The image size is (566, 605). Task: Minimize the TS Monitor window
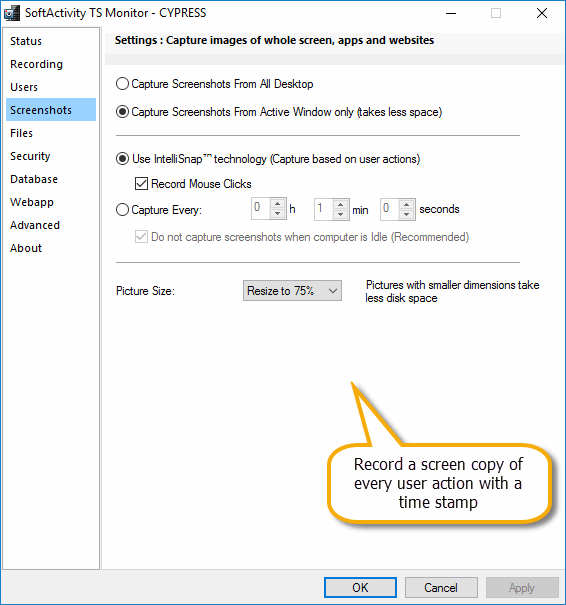[x=451, y=13]
